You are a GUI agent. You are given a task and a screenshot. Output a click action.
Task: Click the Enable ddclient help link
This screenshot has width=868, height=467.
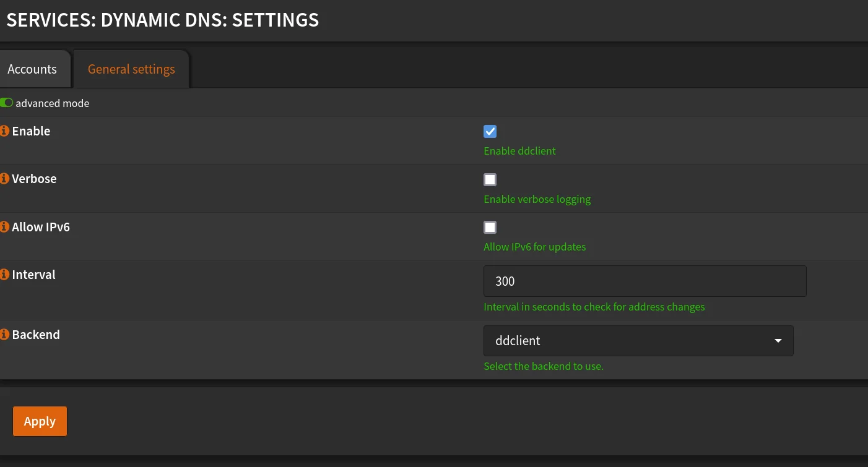(x=519, y=150)
